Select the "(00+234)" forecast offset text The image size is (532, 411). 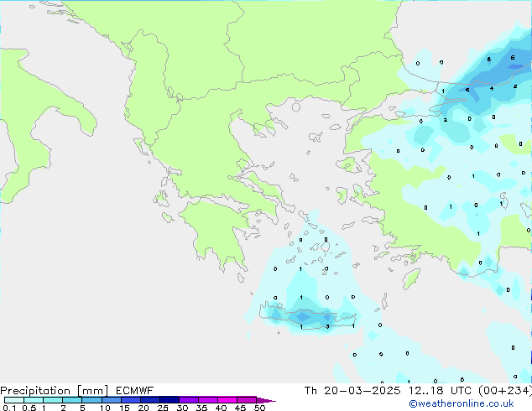point(505,391)
